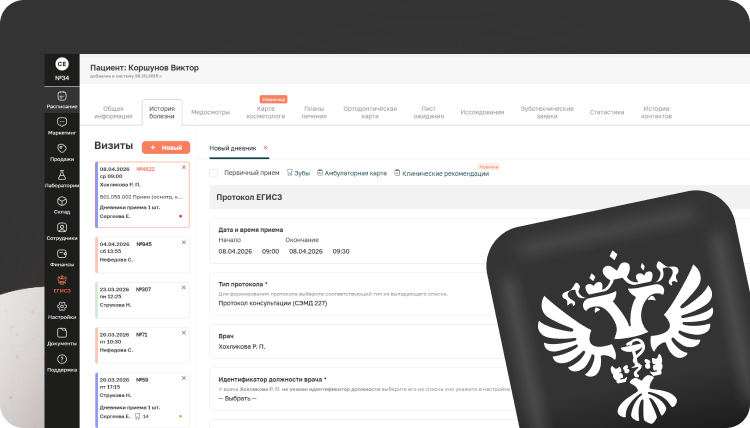Open the Продажи sales icon
Image resolution: width=750 pixels, height=428 pixels.
click(x=62, y=148)
